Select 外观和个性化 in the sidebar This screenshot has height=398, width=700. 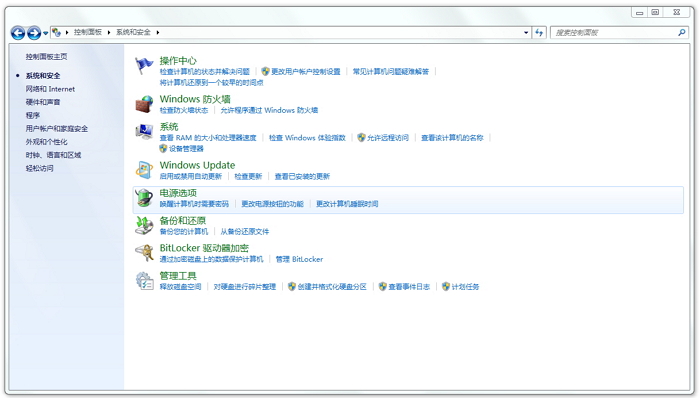tap(46, 142)
